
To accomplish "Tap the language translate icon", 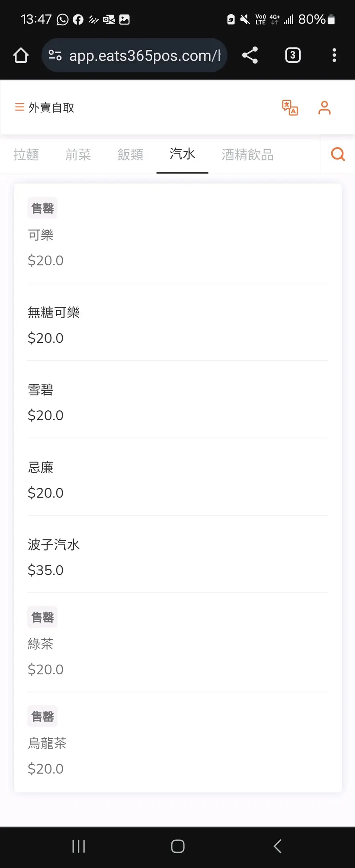I will point(290,108).
